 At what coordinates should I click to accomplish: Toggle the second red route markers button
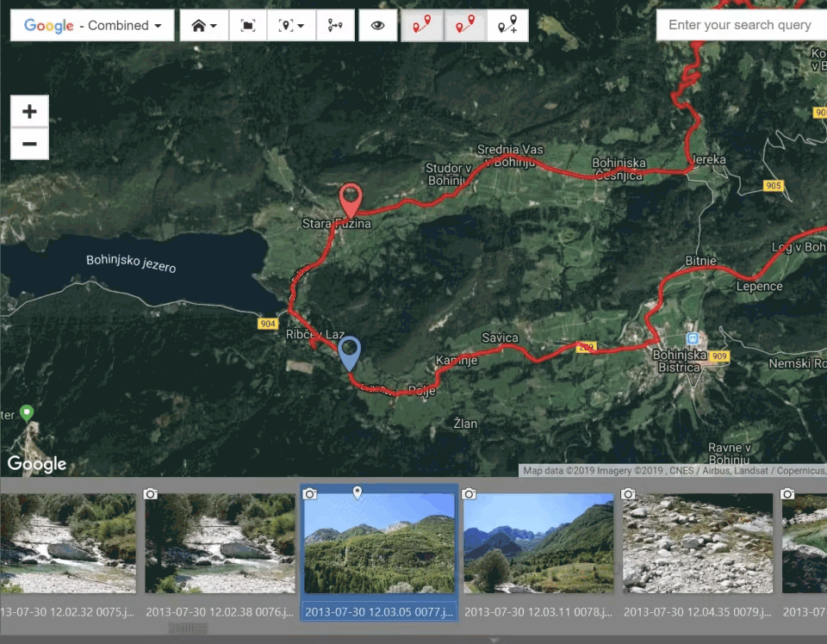[465, 25]
